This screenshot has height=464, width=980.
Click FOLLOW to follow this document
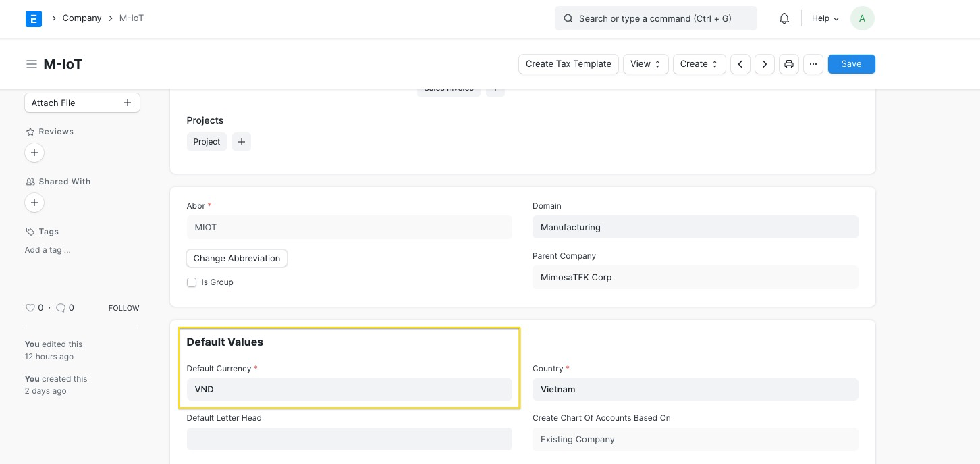pos(124,307)
